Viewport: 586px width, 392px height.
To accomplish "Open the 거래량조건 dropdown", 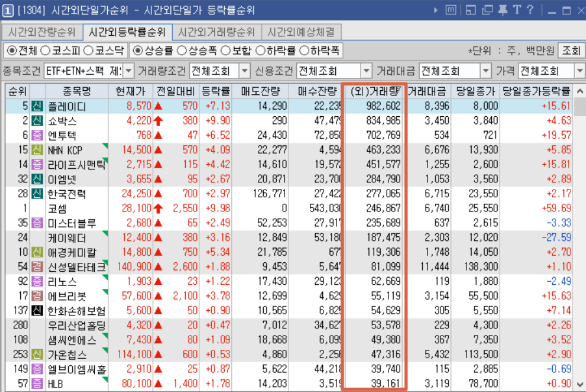I will (244, 71).
